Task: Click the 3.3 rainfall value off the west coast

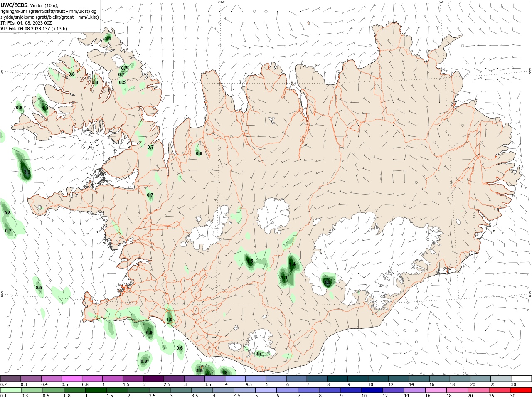Action: pos(27,172)
